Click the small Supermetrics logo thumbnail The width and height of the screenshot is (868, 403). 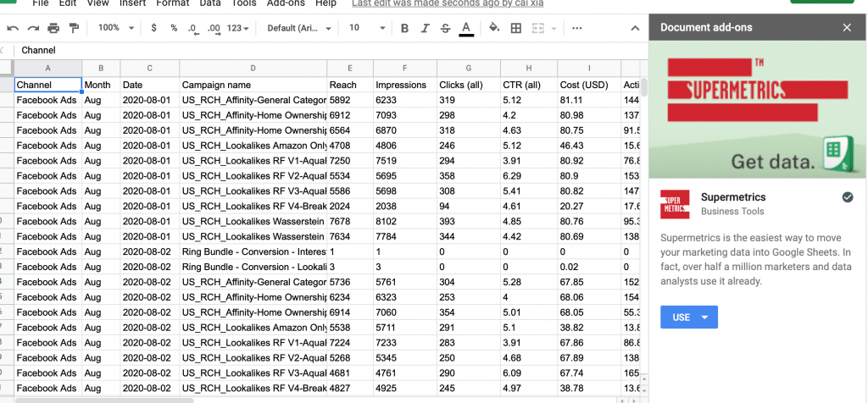(675, 205)
